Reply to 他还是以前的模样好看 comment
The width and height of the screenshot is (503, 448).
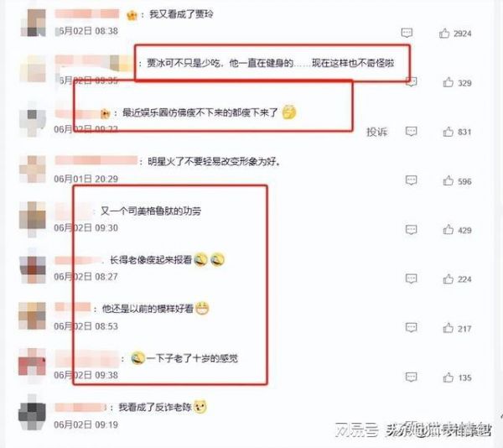pyautogui.click(x=412, y=328)
